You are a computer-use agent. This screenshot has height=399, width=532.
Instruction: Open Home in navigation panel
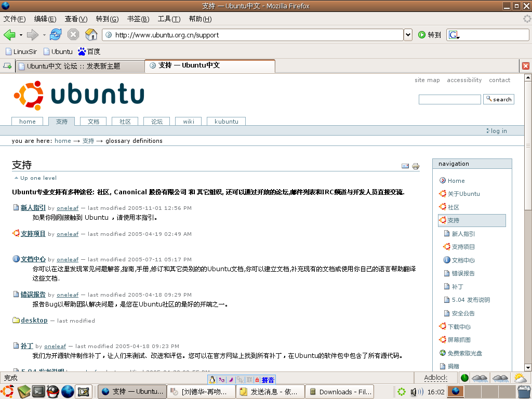456,181
